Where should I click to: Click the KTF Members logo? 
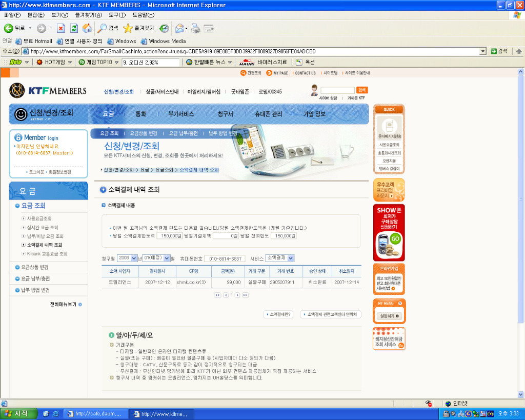pyautogui.click(x=48, y=91)
